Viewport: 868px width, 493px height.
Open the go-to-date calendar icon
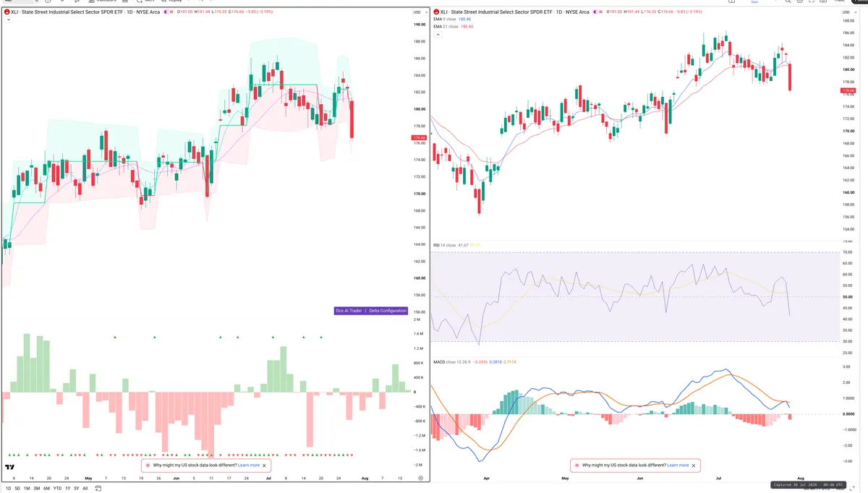(x=98, y=489)
